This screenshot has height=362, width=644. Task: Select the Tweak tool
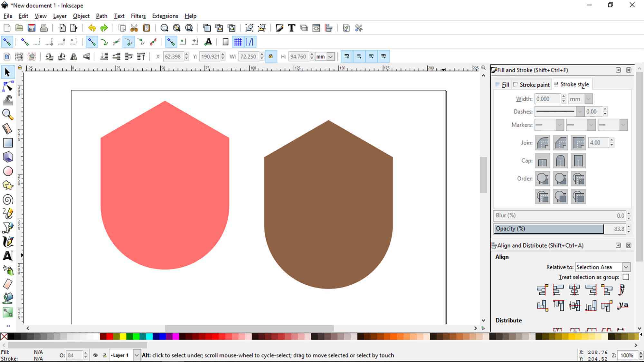(8, 100)
